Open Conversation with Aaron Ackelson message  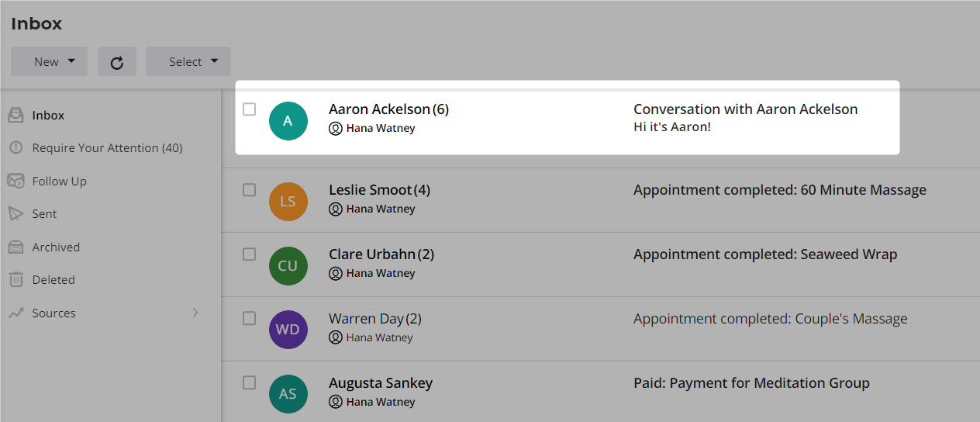click(x=746, y=109)
